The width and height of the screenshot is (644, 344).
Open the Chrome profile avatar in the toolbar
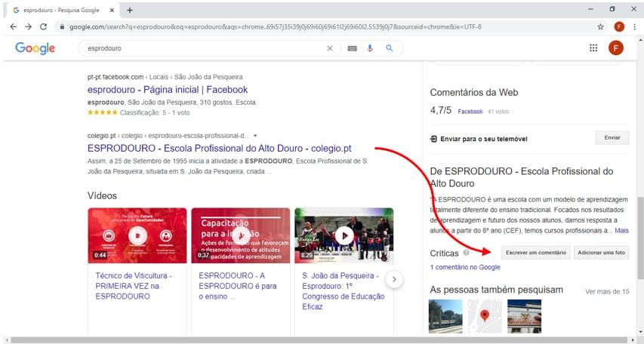point(619,26)
